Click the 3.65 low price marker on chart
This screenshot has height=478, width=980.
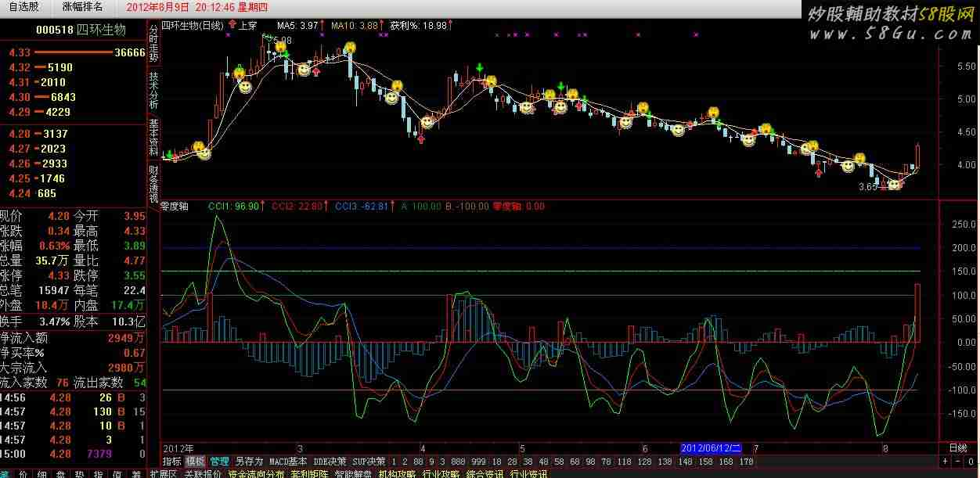click(x=867, y=187)
